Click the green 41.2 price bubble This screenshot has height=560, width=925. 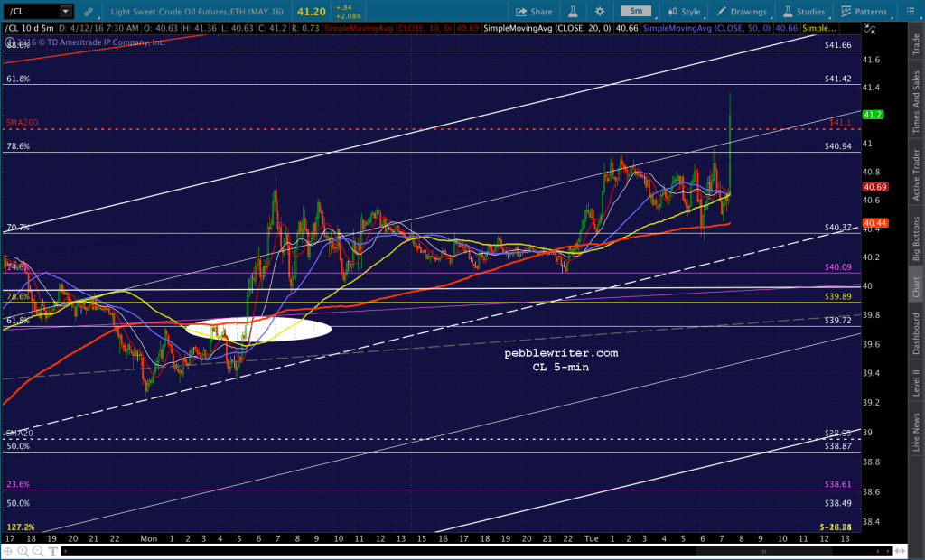(x=873, y=115)
